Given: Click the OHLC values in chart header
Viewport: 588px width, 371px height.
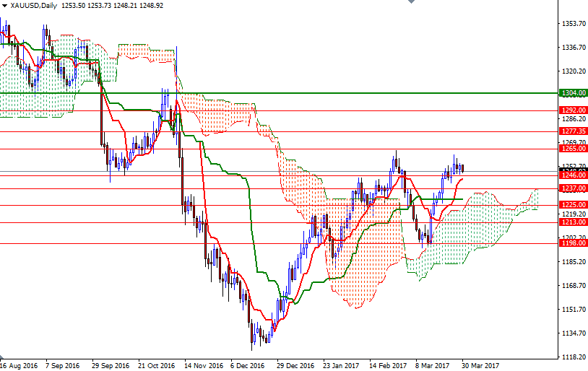Looking at the screenshot, I should (112, 5).
